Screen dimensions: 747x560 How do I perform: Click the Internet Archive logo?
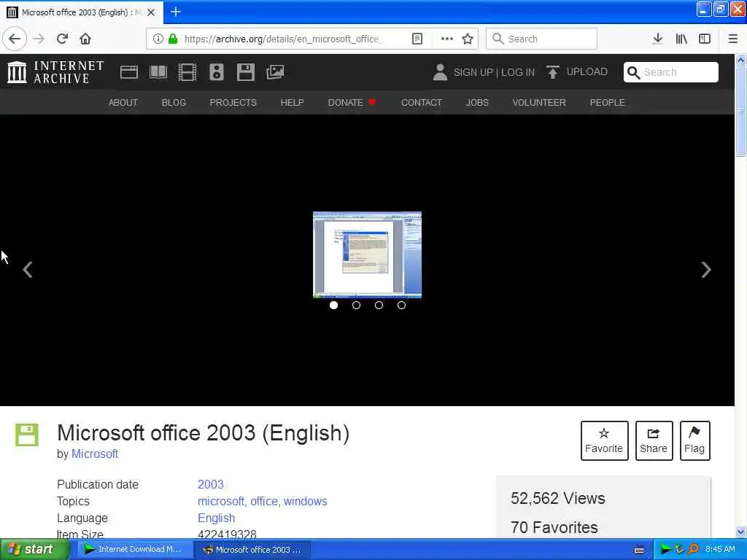pyautogui.click(x=55, y=72)
